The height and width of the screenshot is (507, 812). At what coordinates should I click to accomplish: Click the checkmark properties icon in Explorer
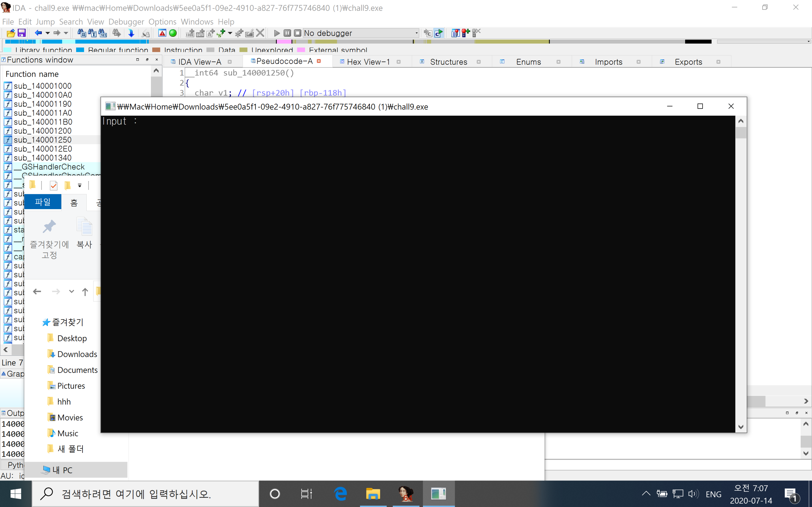click(x=53, y=185)
